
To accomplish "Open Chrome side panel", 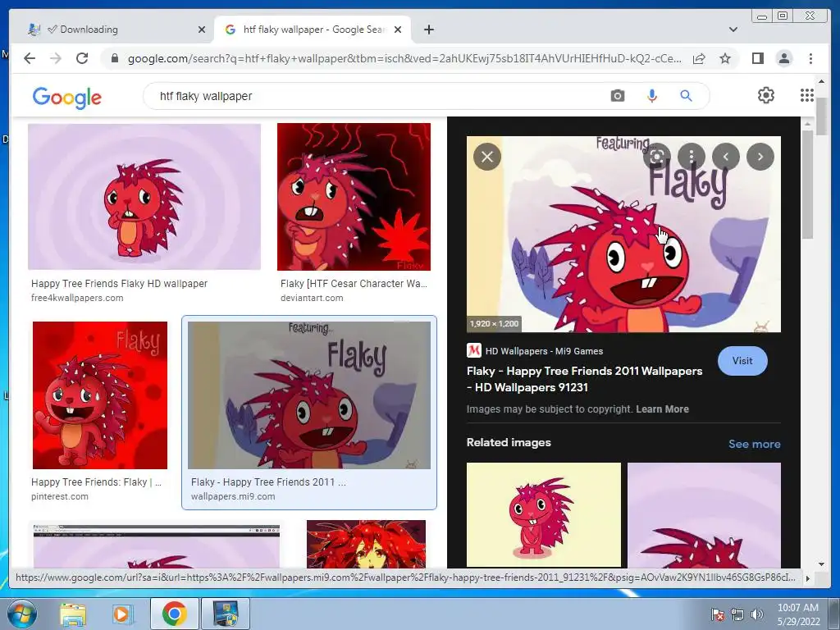I will point(757,58).
